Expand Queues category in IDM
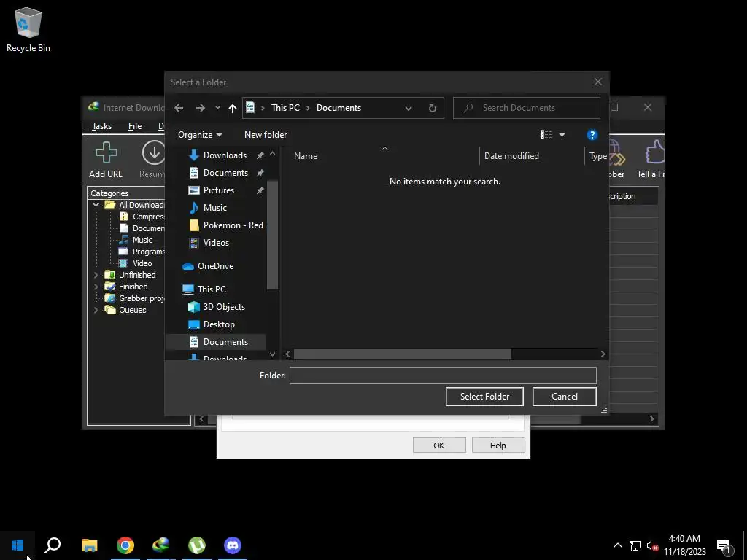747x560 pixels. coord(96,310)
